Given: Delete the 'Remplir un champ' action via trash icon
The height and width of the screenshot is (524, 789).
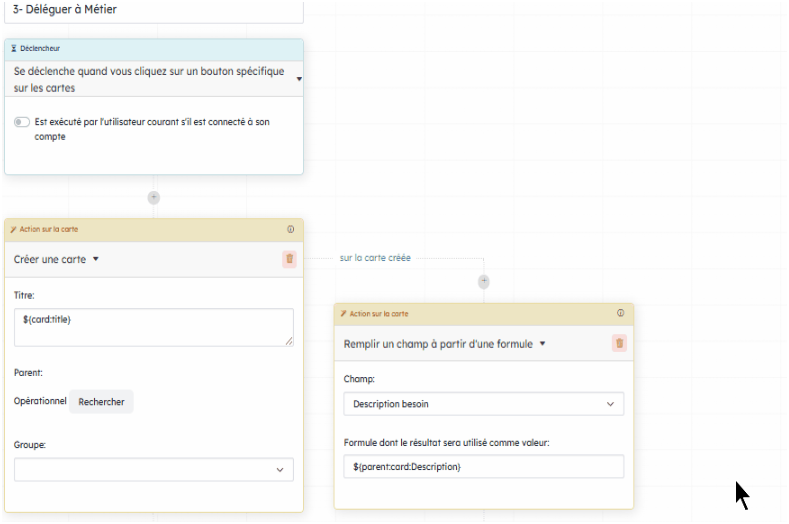Looking at the screenshot, I should (619, 343).
